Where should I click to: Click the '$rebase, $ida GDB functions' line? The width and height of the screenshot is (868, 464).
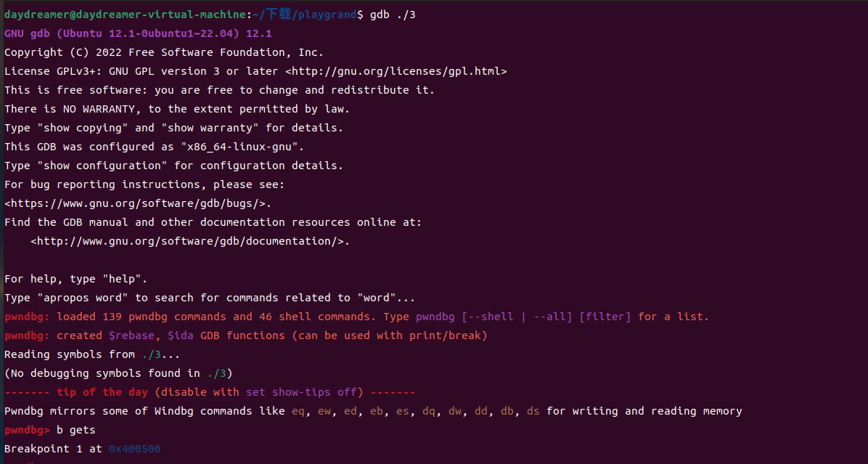(x=246, y=335)
